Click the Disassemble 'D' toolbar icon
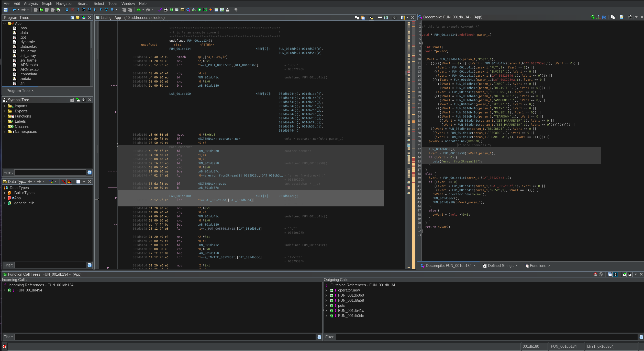The image size is (644, 351). coord(84,10)
